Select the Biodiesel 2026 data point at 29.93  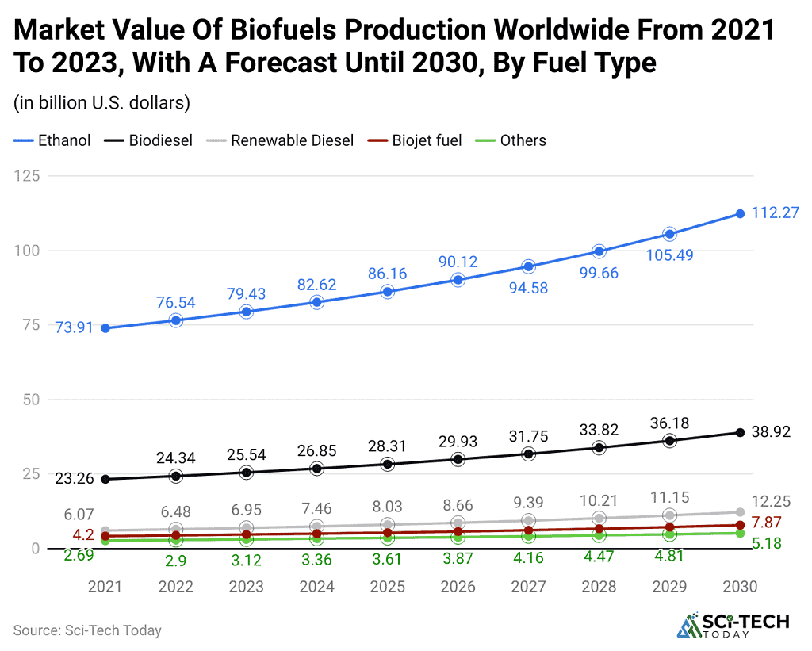click(458, 459)
